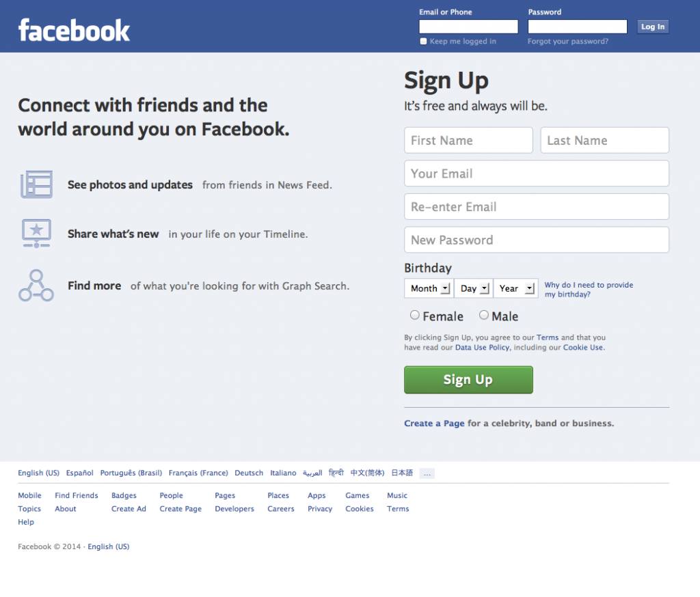Switch language to Español
This screenshot has height=597, width=700.
(79, 473)
